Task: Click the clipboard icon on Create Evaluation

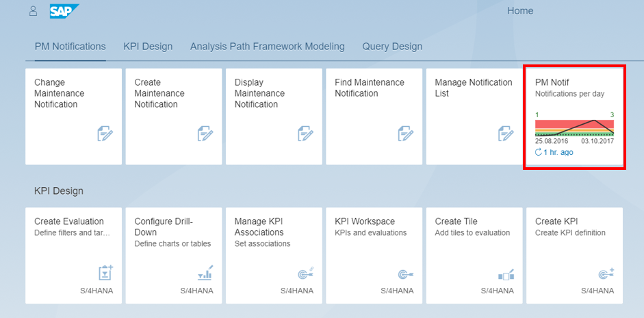Action: (x=105, y=273)
